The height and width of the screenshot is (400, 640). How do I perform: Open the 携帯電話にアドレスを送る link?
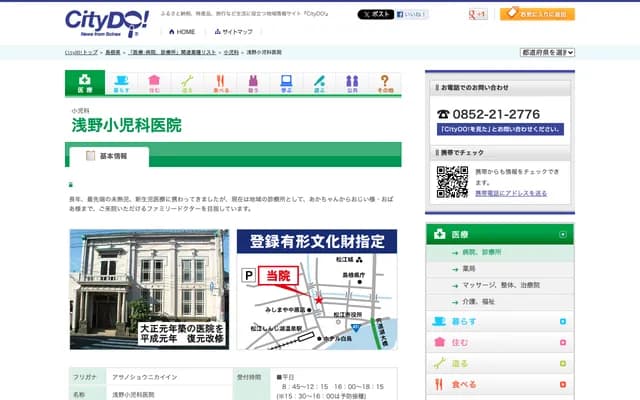511,193
